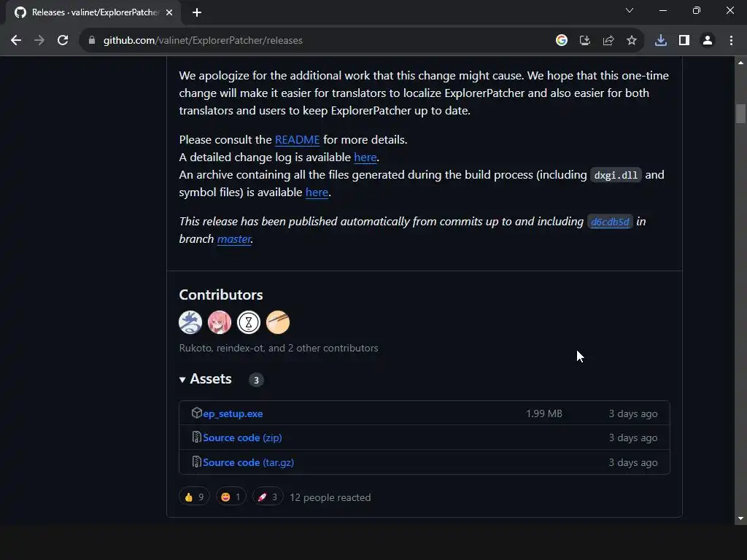View site security lock info
Screen dimensions: 747x560
point(92,41)
